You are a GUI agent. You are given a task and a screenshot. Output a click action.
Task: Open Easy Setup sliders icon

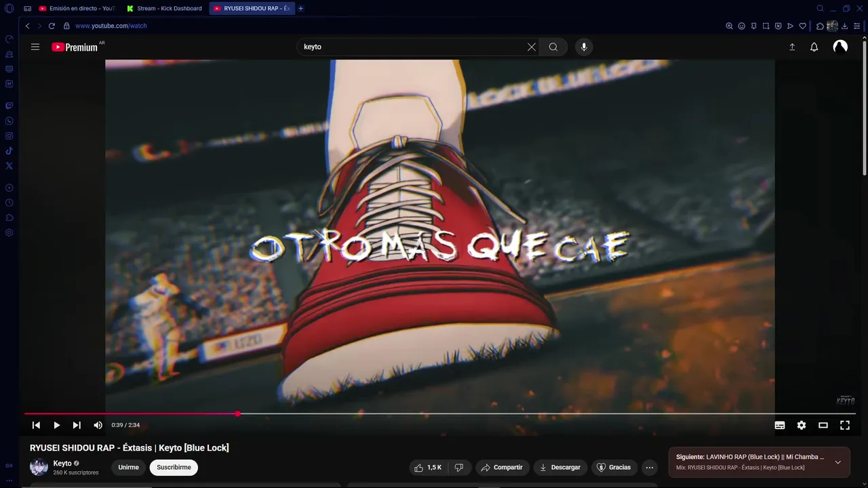856,26
